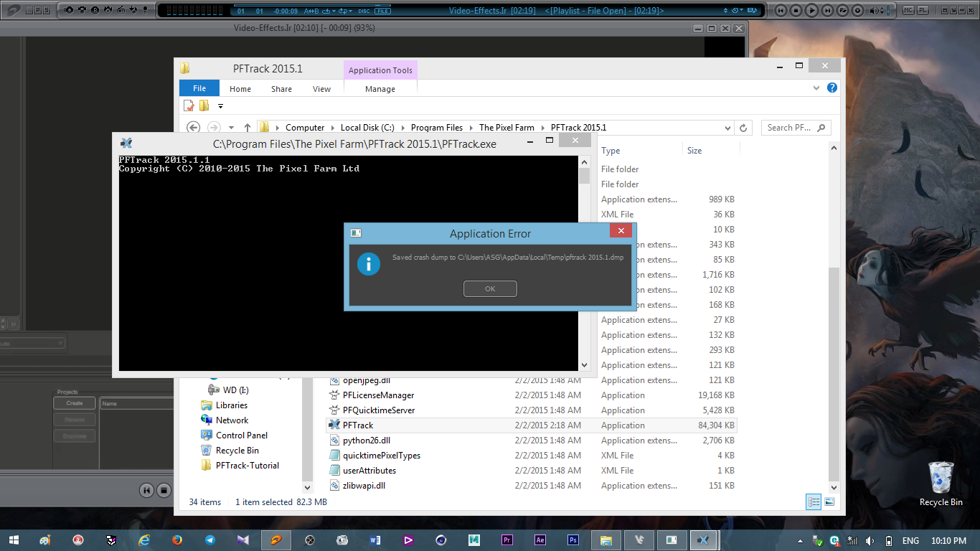Click the Explorer help question mark icon

832,88
